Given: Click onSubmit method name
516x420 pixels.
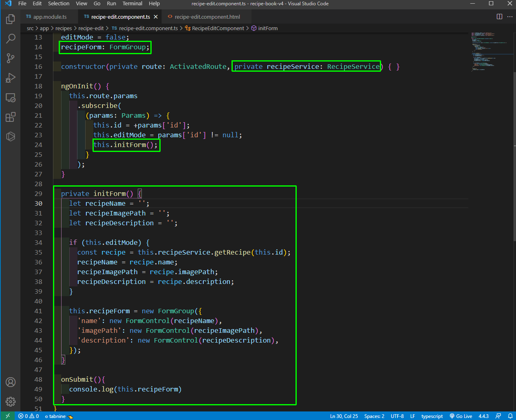Looking at the screenshot, I should coord(77,379).
